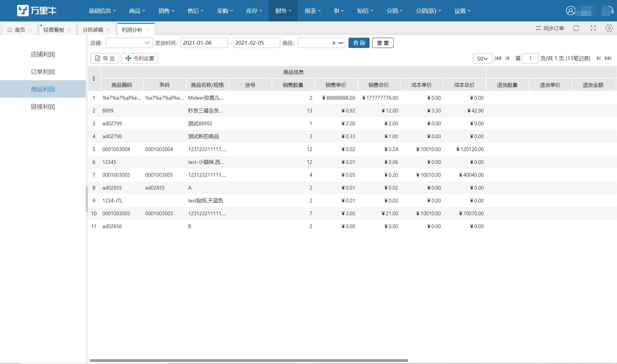Select 店铺利润 in the sidebar
The width and height of the screenshot is (617, 364).
pyautogui.click(x=43, y=54)
